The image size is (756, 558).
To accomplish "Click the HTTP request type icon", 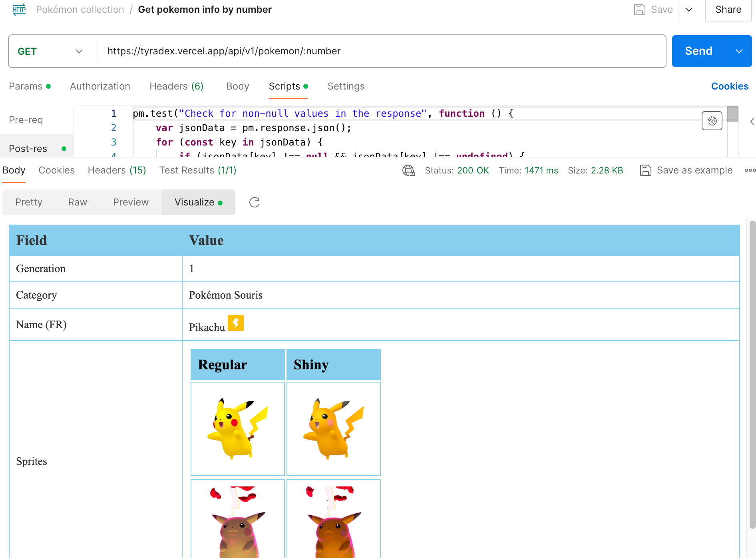I will (19, 10).
